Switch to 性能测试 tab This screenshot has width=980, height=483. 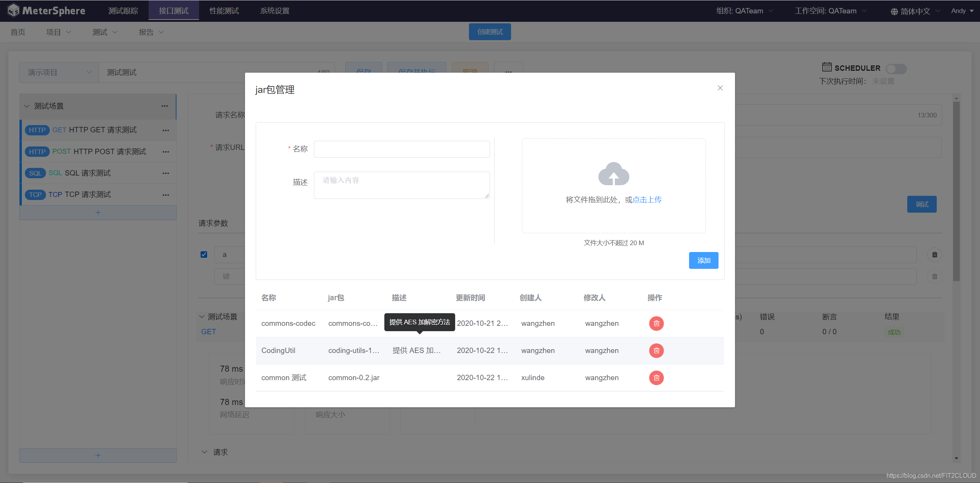[x=224, y=11]
